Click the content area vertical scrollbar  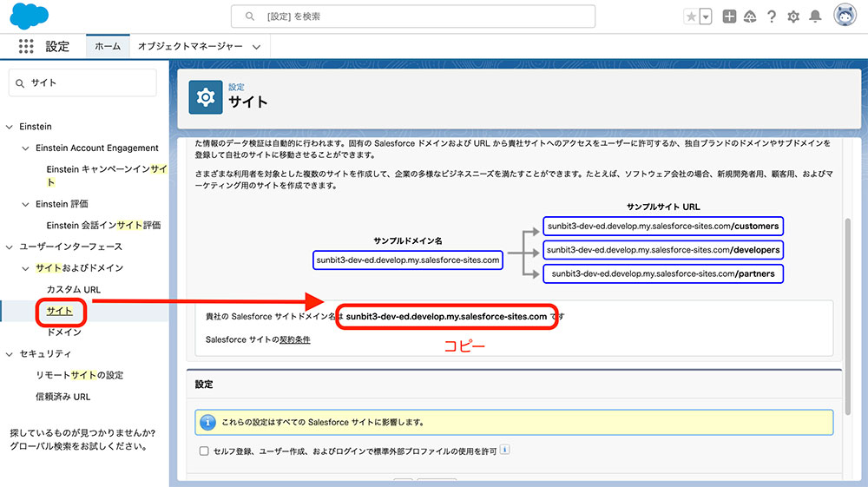coord(847,317)
